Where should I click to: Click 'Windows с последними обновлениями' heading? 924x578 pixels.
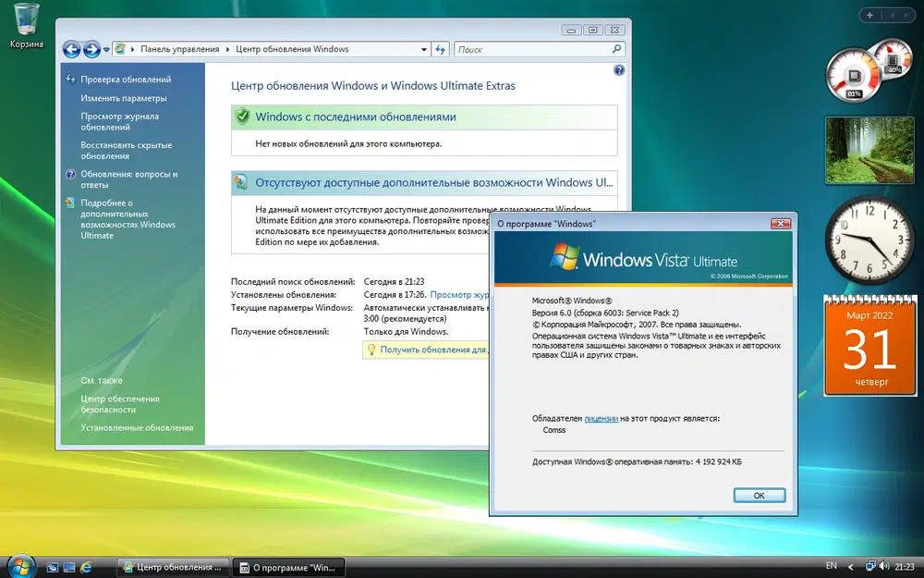(x=356, y=117)
